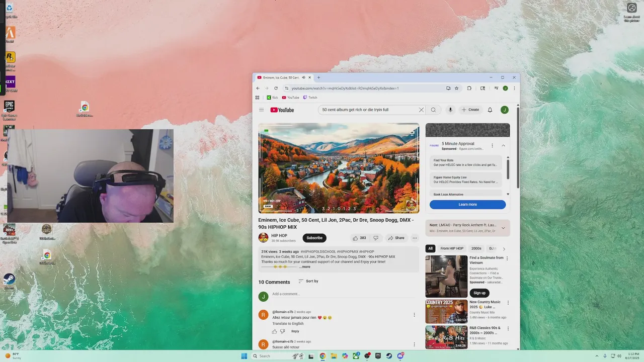644x362 pixels.
Task: Click the video player to play
Action: [339, 168]
